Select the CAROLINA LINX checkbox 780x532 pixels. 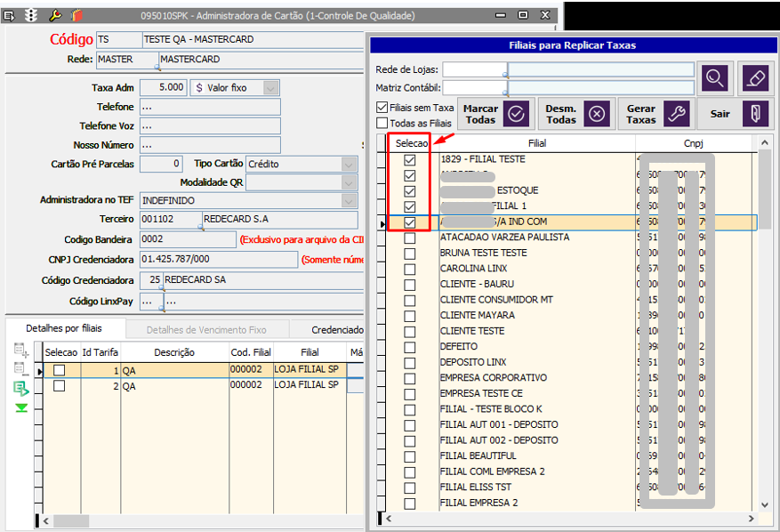[x=409, y=270]
